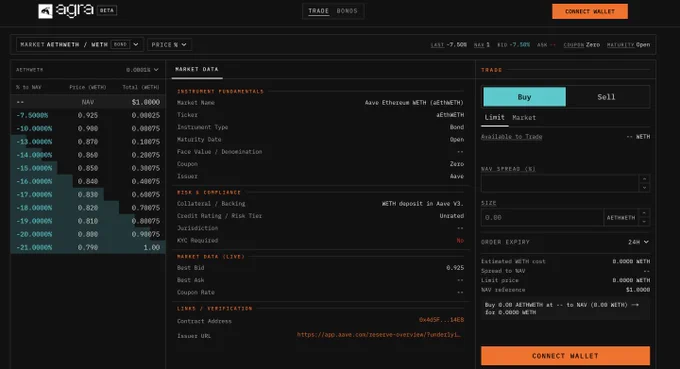
Task: Select the -14.0000% order book row
Action: [88, 155]
